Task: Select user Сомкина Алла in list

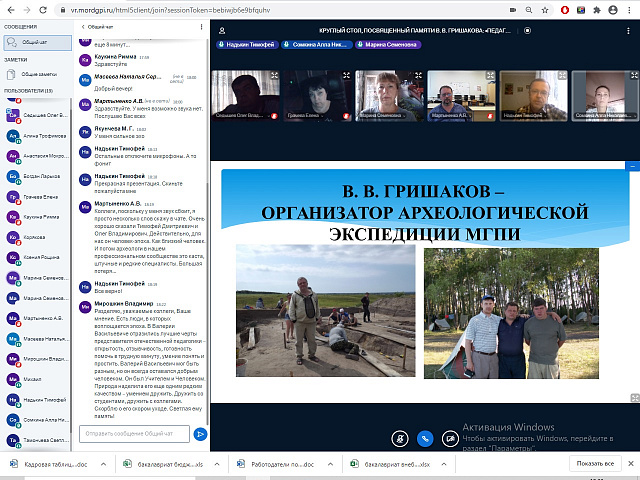Action: (38, 420)
